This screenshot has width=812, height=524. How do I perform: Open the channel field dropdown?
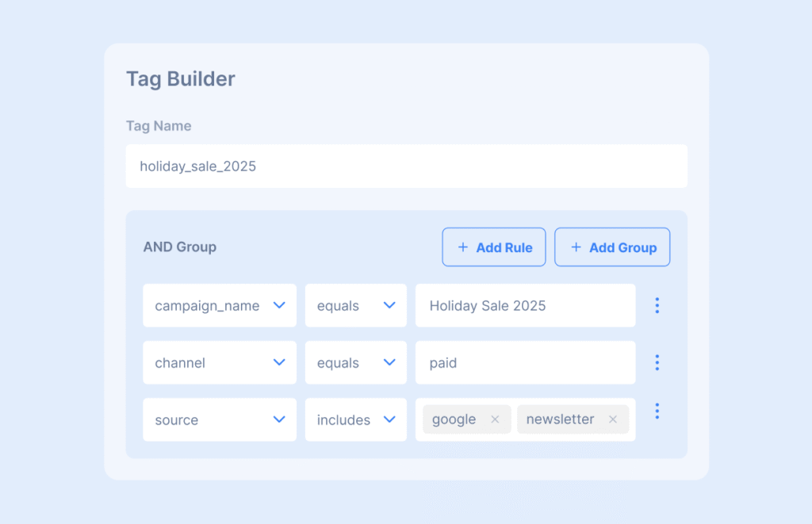coord(220,362)
